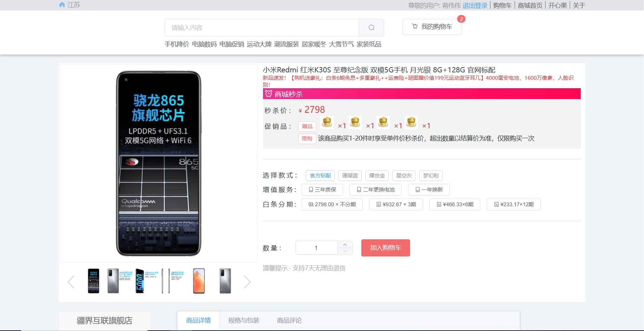Increase quantity with the up arrow
644x331 pixels.
coord(345,245)
